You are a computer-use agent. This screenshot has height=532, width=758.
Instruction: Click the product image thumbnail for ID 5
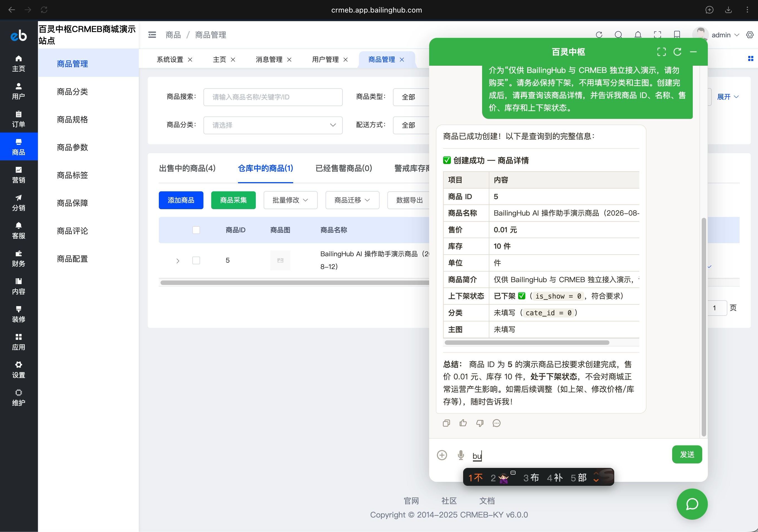click(280, 260)
